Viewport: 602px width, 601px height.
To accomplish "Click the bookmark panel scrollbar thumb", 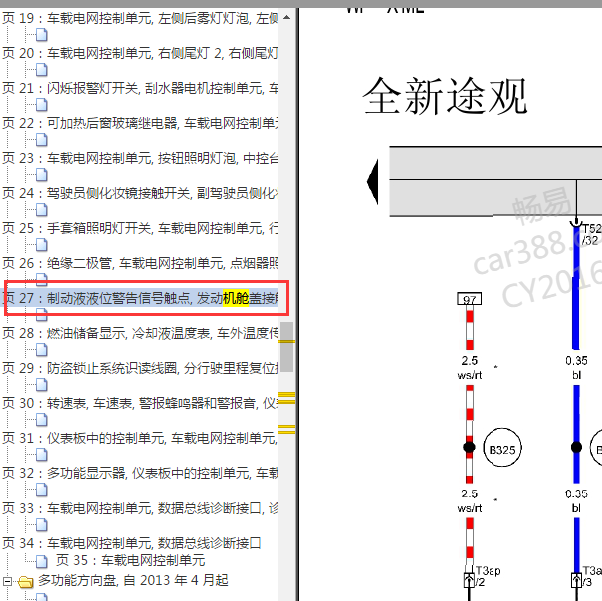I will coord(286,347).
